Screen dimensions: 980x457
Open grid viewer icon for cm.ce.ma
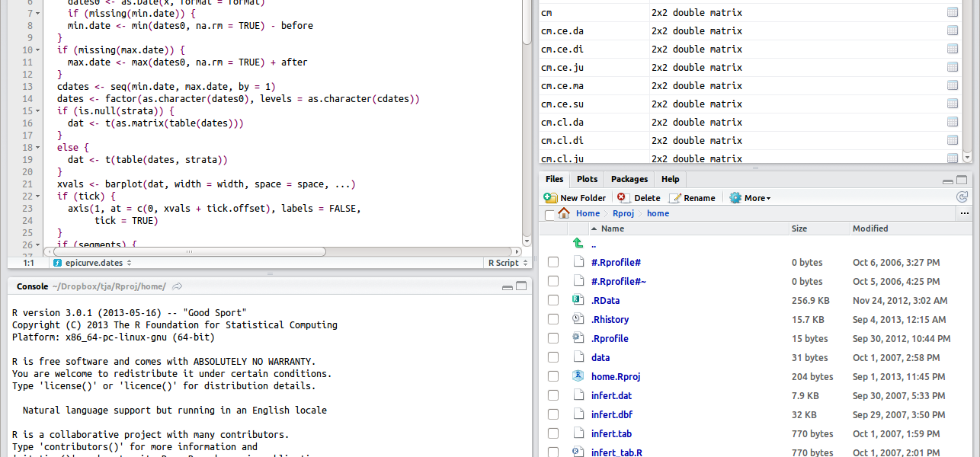tap(953, 86)
